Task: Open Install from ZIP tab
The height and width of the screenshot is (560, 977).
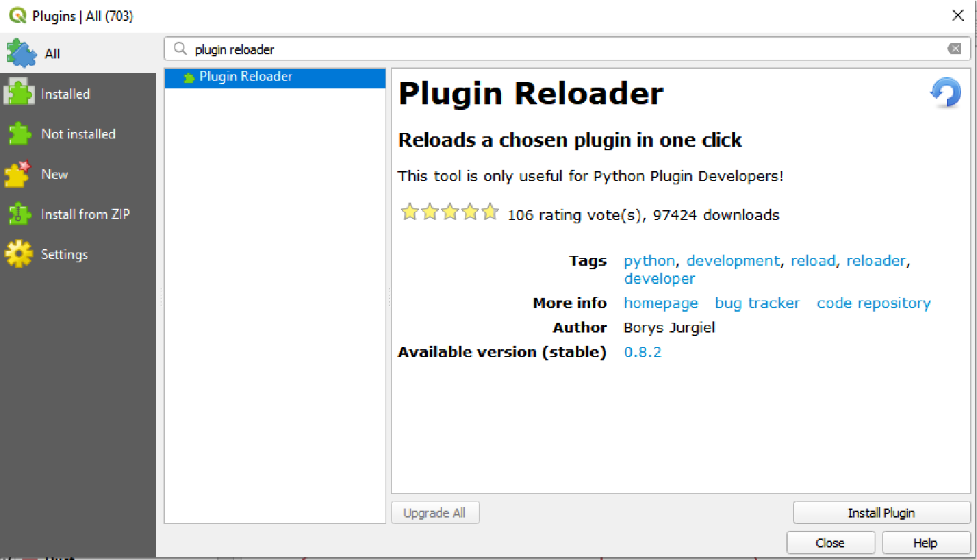Action: coord(78,214)
